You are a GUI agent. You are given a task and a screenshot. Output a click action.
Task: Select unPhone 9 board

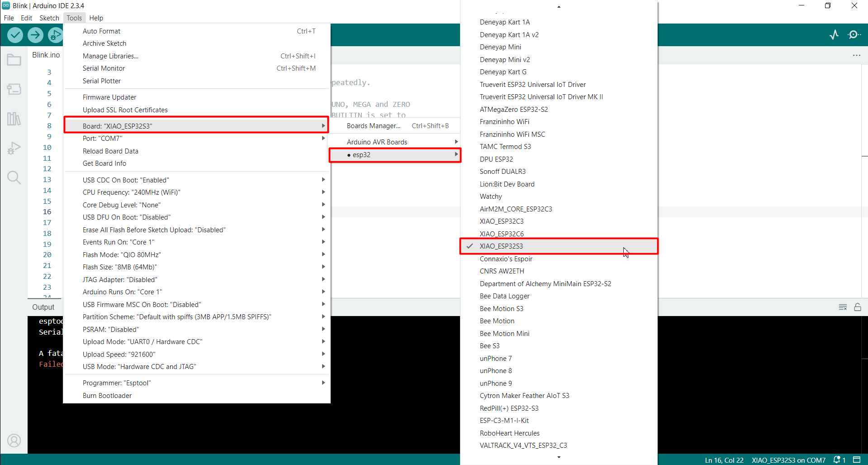coord(559,384)
